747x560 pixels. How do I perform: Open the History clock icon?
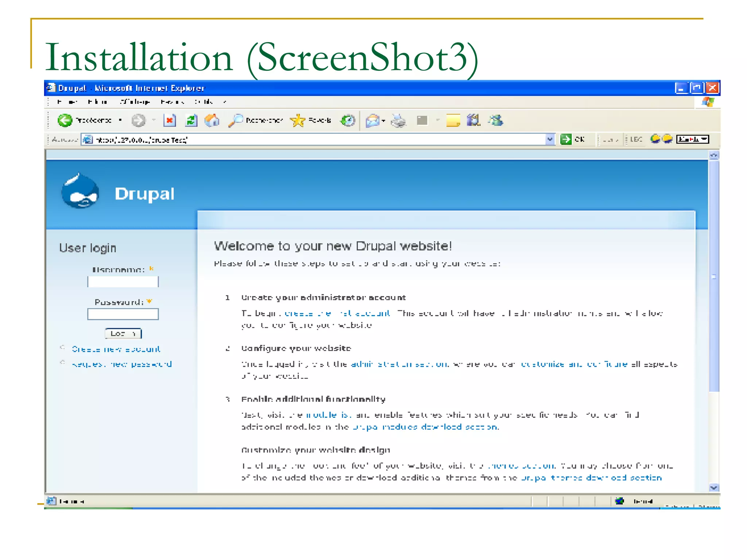[348, 120]
